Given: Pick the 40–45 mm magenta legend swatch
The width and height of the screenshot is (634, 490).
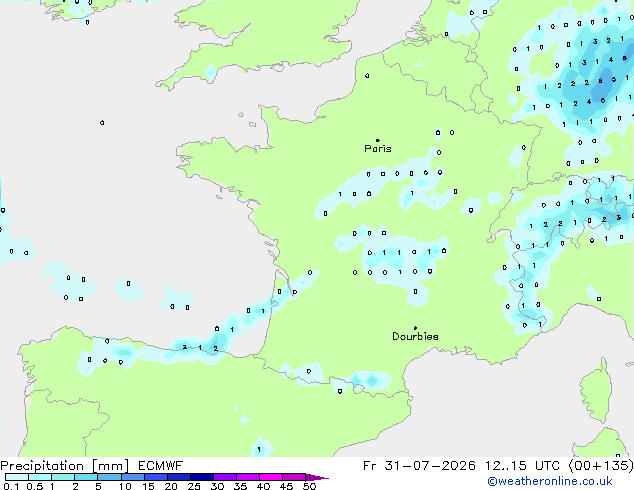Looking at the screenshot, I should coord(271,477).
